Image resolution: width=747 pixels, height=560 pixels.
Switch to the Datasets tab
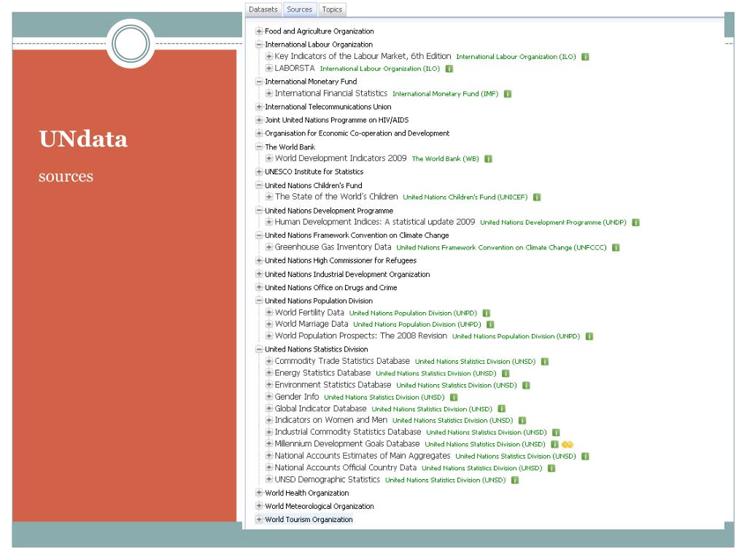tap(263, 9)
